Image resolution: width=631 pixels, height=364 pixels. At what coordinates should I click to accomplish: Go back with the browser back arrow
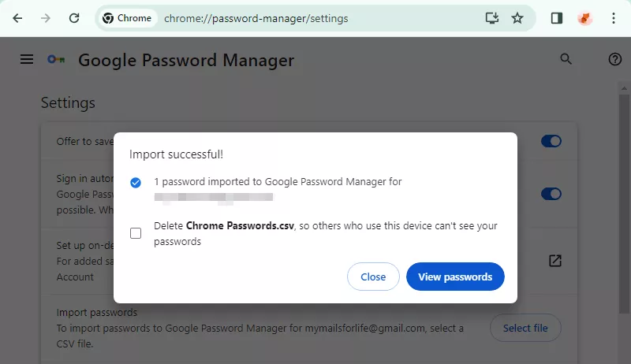pyautogui.click(x=17, y=18)
